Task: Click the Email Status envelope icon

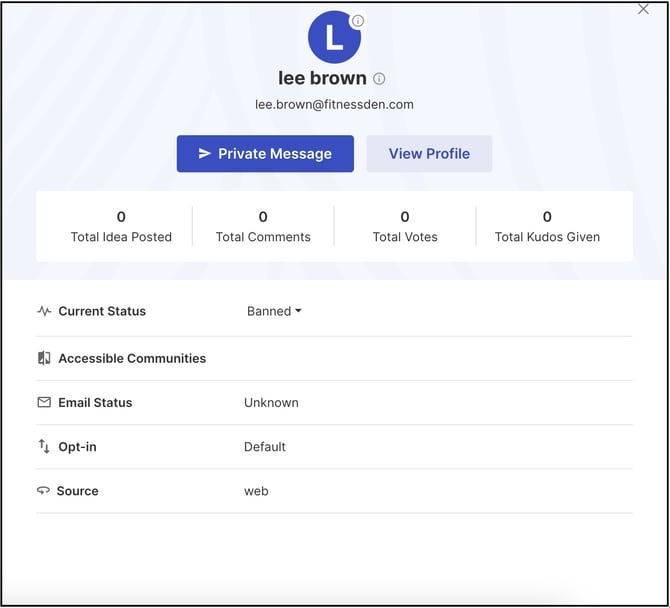Action: pos(44,402)
